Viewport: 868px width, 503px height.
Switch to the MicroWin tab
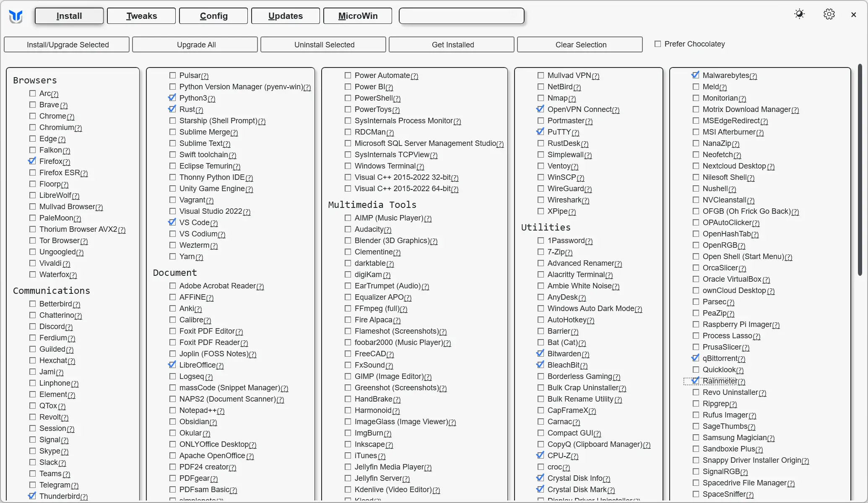pyautogui.click(x=358, y=16)
